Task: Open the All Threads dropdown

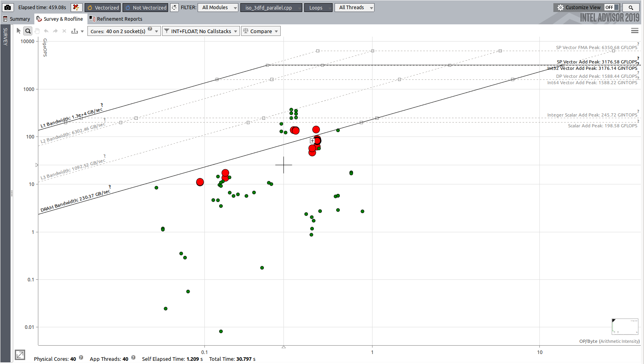Action: coord(354,8)
